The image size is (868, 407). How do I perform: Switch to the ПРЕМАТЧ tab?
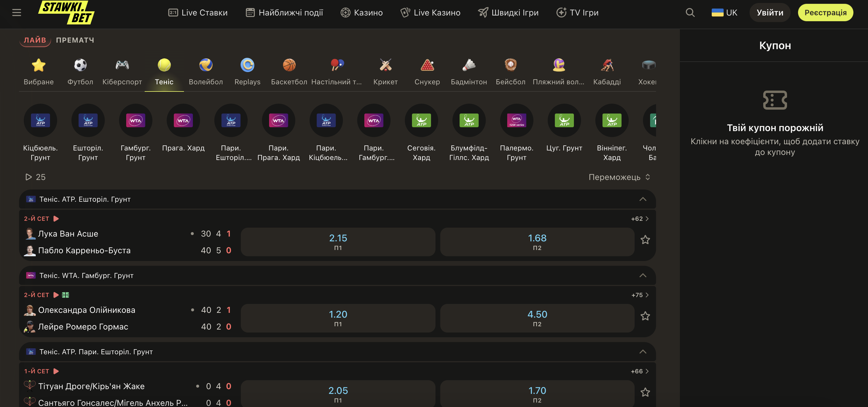pos(75,40)
